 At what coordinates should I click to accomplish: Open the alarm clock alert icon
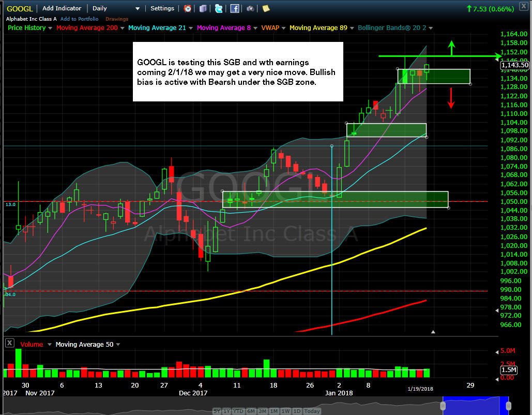[187, 8]
